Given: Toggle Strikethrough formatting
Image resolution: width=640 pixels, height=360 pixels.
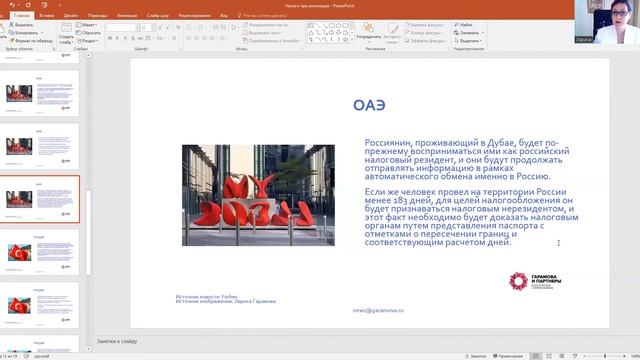Looking at the screenshot, I should point(140,38).
